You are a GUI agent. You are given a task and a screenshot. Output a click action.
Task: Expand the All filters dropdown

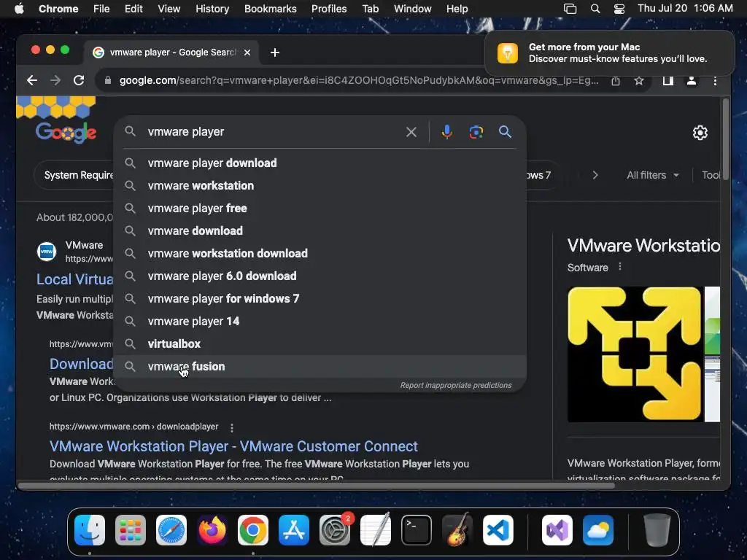(652, 175)
